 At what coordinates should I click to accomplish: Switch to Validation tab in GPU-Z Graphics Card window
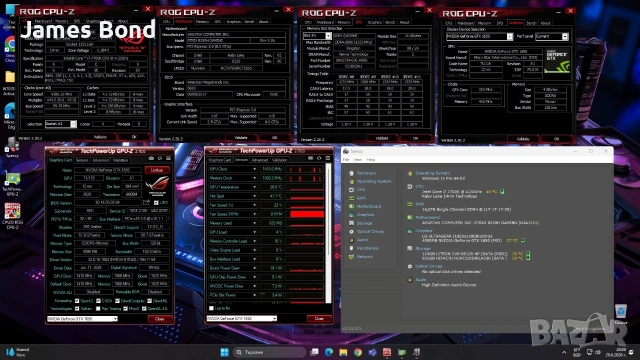[x=120, y=160]
